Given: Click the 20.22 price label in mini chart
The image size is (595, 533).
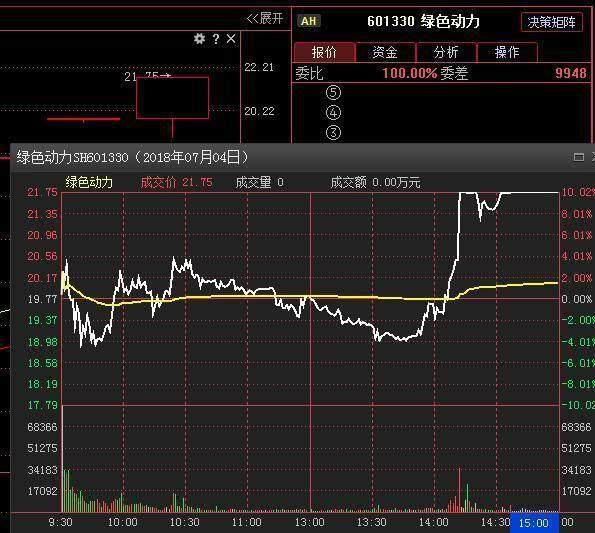Looking at the screenshot, I should (259, 111).
